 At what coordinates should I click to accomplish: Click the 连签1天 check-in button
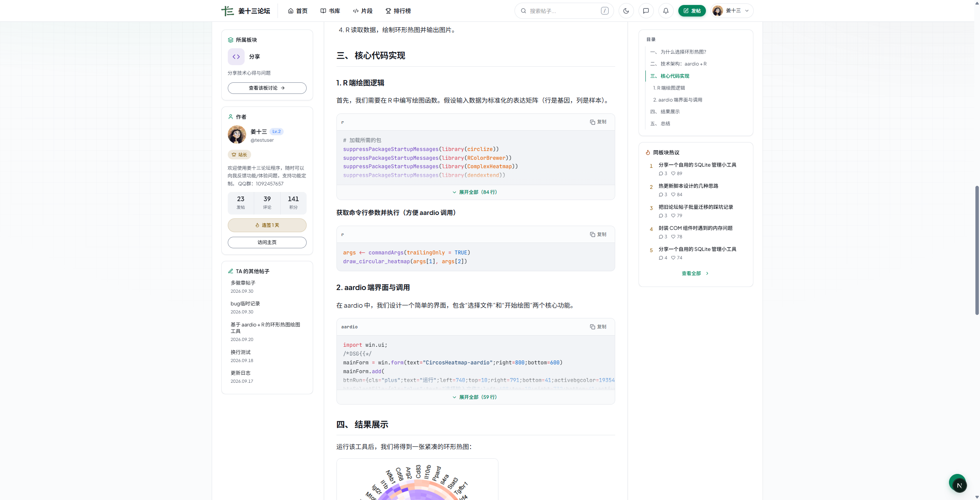(x=267, y=225)
